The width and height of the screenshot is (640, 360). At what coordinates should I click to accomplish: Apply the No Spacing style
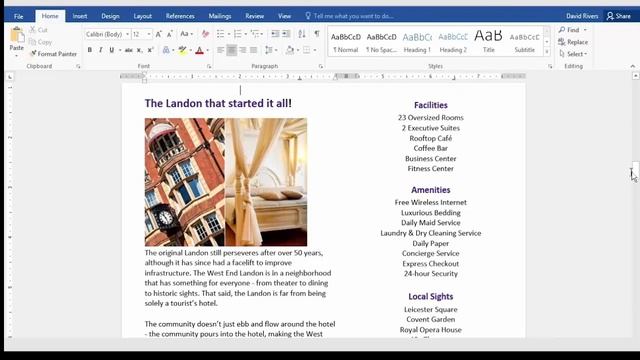click(x=381, y=42)
